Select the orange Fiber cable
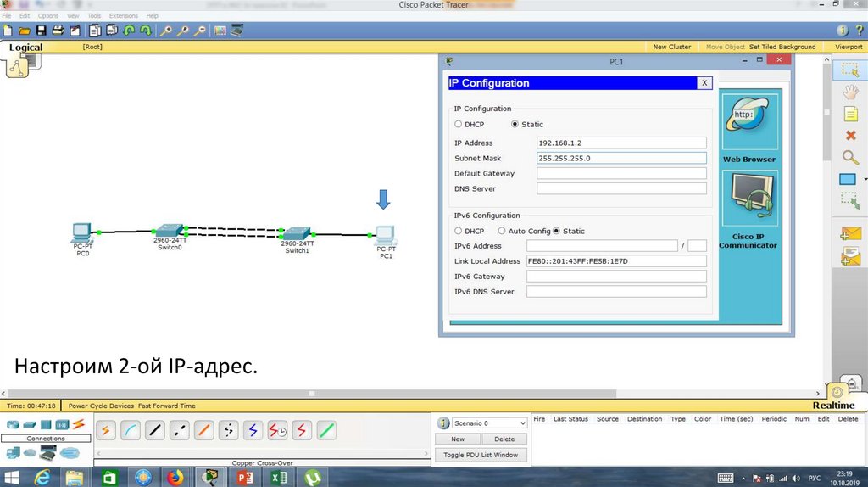The image size is (868, 487). [x=203, y=430]
